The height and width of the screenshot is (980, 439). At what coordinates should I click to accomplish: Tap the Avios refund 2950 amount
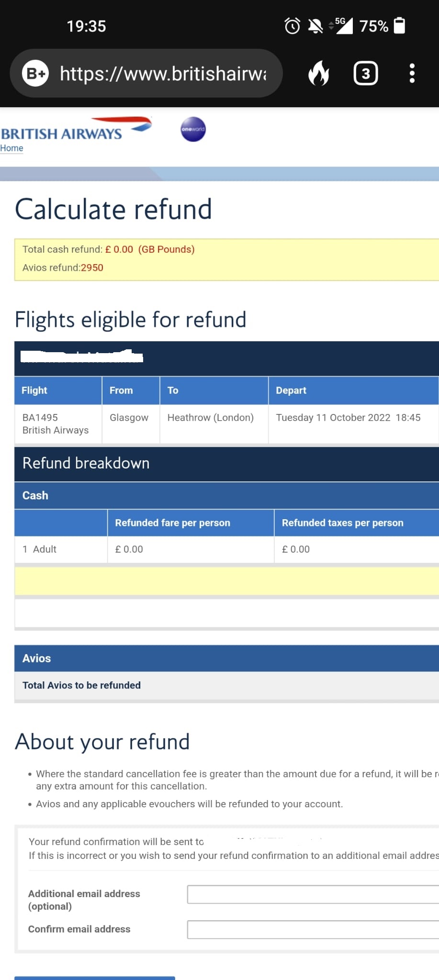click(x=92, y=267)
